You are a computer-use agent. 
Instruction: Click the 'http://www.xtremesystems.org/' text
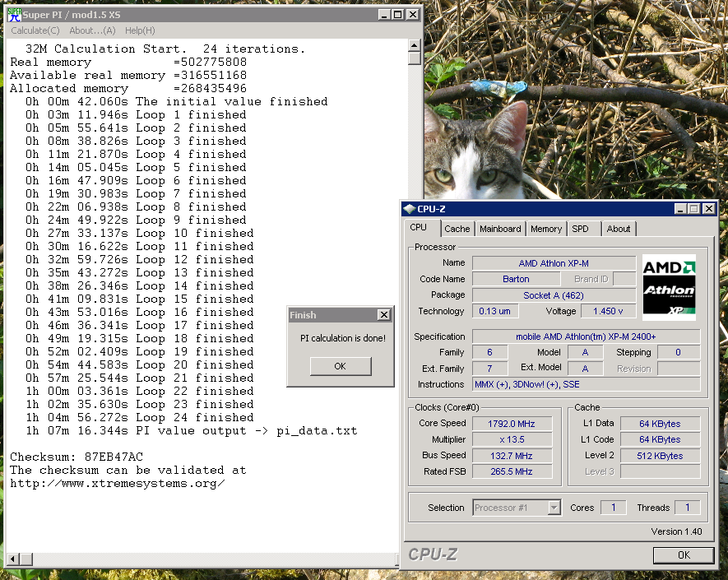pos(118,484)
